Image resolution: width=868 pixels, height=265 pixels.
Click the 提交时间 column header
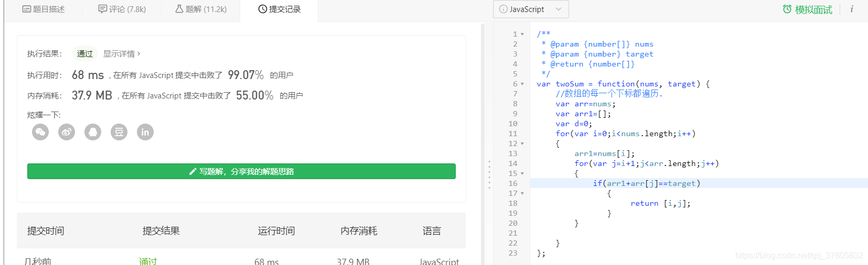(46, 231)
